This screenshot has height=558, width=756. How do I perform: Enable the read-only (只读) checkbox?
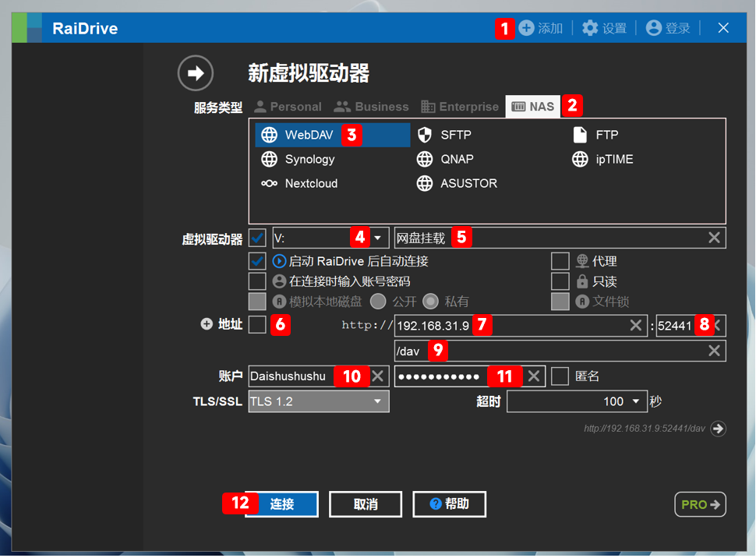[560, 281]
